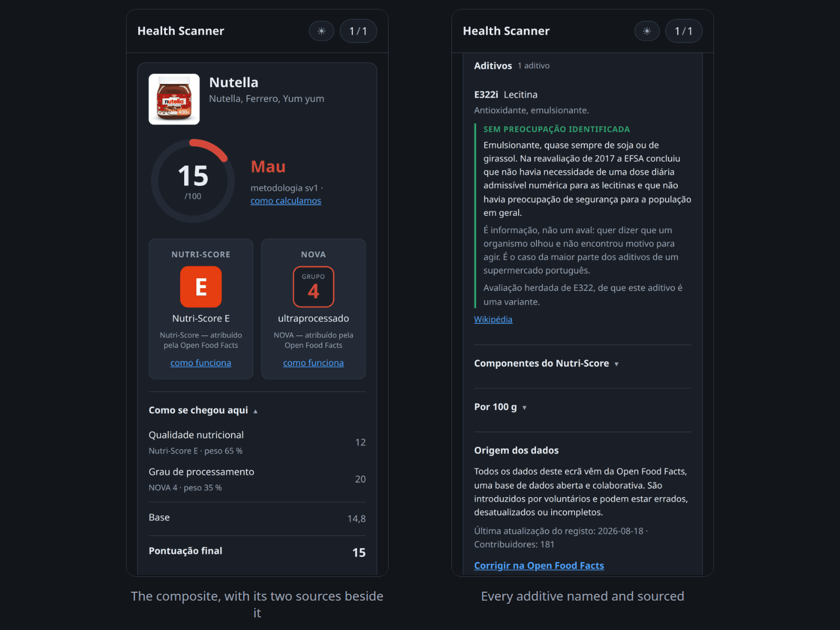840x630 pixels.
Task: Click the 'Origem dos dados' heading
Action: pyautogui.click(x=516, y=450)
